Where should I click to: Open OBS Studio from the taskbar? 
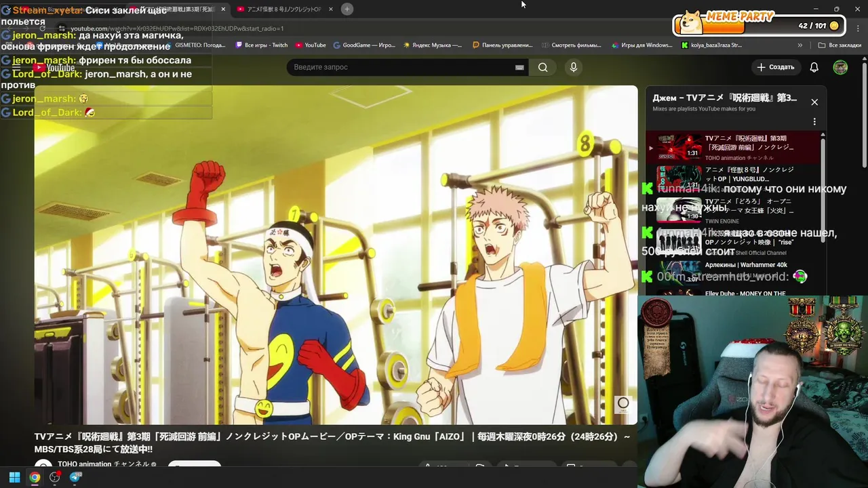pos(55,477)
